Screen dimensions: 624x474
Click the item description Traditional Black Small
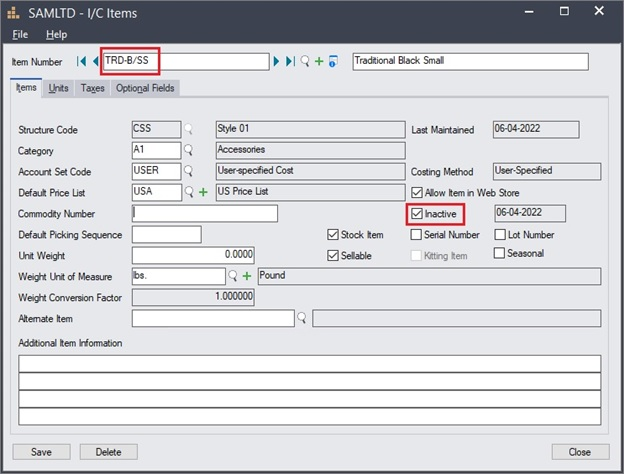[x=470, y=62]
